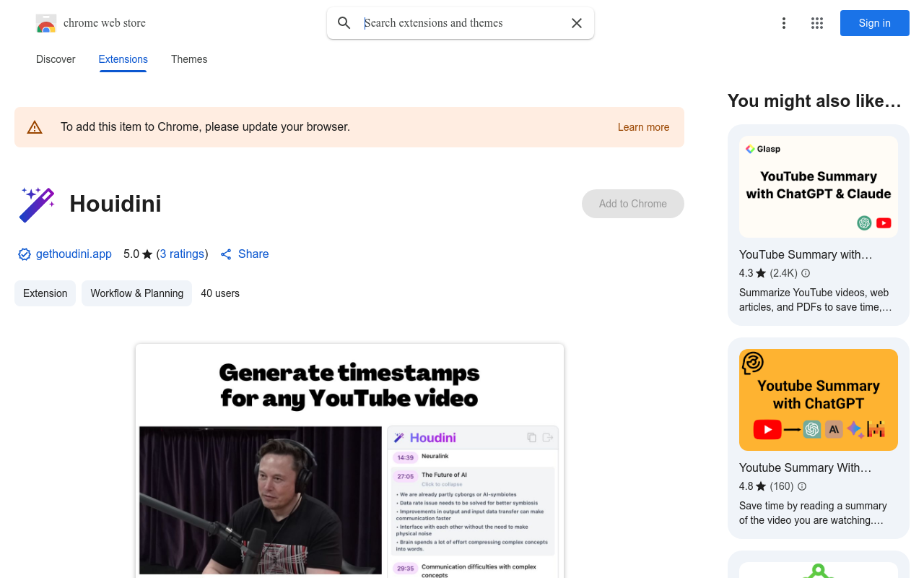Click the 5.0 rating star
Viewport: 924px width, 578px height.
[x=147, y=254]
